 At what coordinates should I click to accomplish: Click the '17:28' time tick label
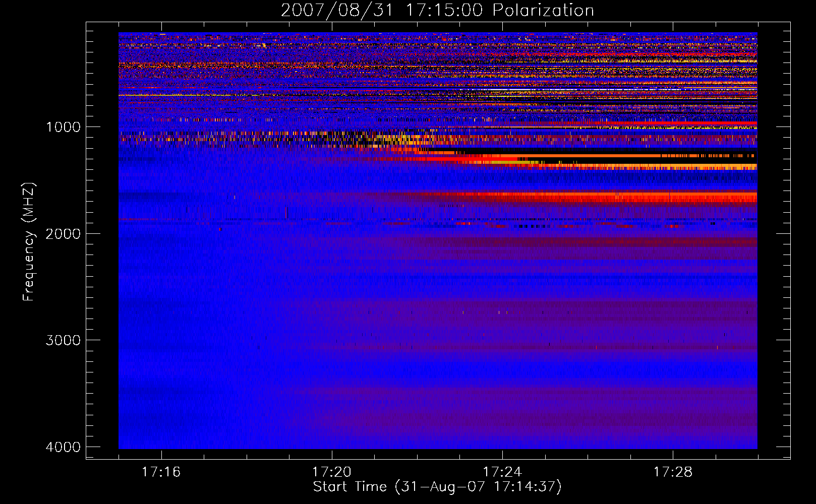click(673, 472)
